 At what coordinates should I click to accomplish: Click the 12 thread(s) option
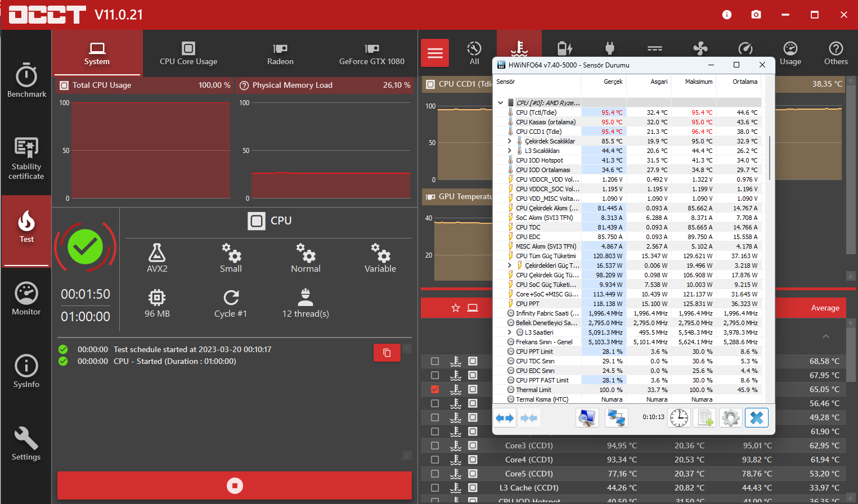(306, 304)
